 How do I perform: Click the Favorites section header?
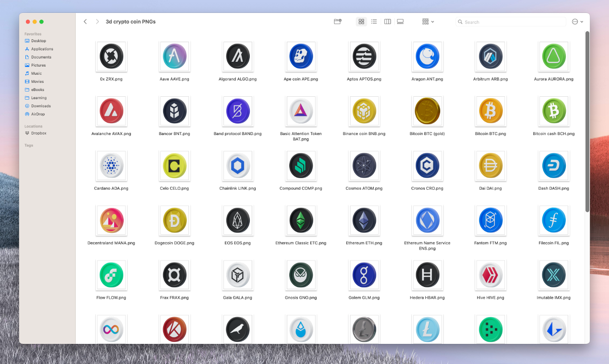(33, 34)
